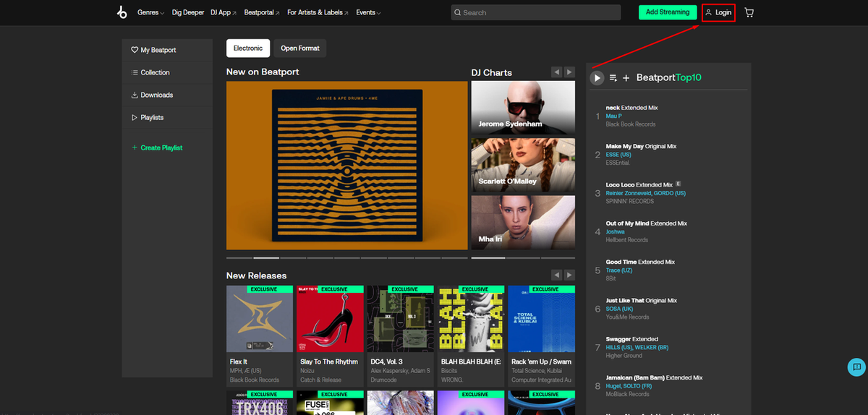Viewport: 868px width, 415px height.
Task: Expand the Genres dropdown
Action: [150, 12]
